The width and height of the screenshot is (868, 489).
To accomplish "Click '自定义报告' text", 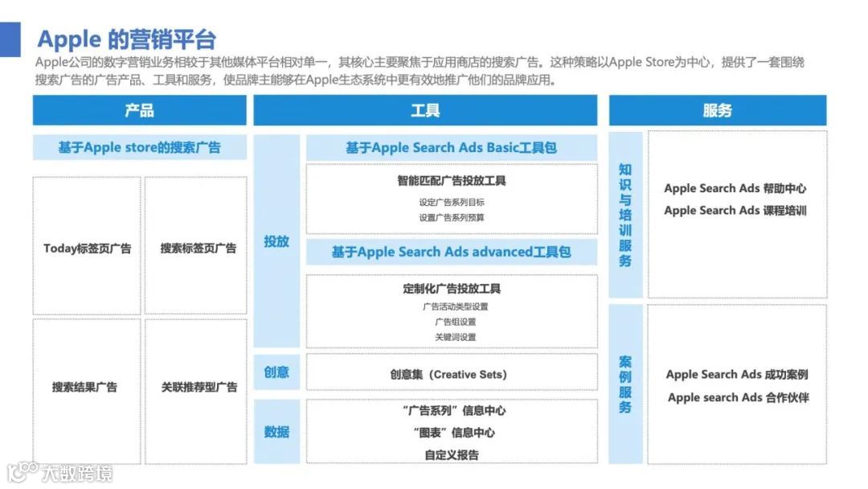I will 451,454.
